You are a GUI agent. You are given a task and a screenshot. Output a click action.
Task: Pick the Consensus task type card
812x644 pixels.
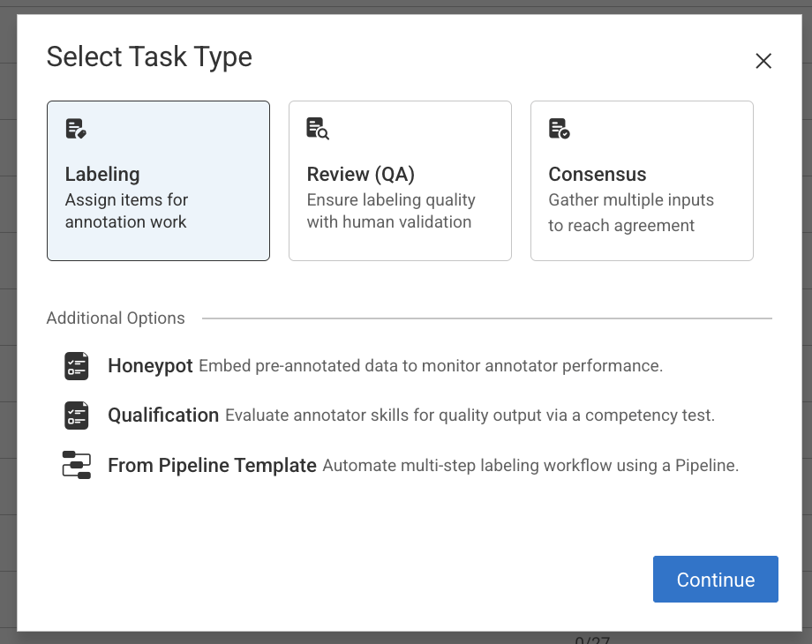click(642, 181)
